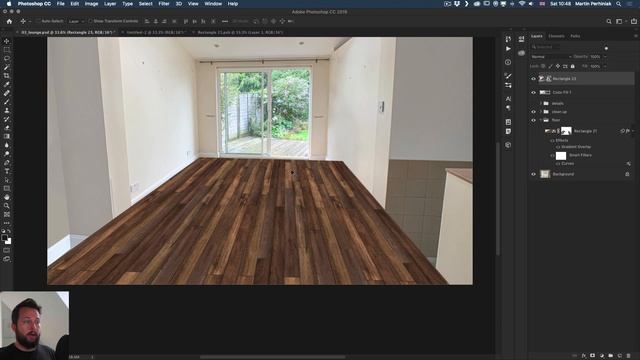Screen dimensions: 640x360
Task: Toggle visibility of Smart Filters
Action: tap(552, 156)
